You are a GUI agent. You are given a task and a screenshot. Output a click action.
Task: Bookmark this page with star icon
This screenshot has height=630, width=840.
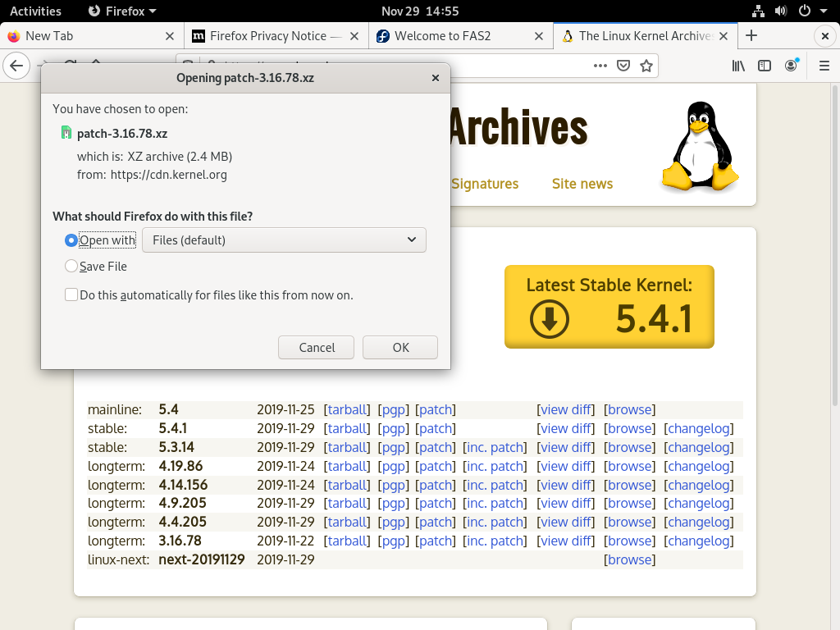pos(646,66)
